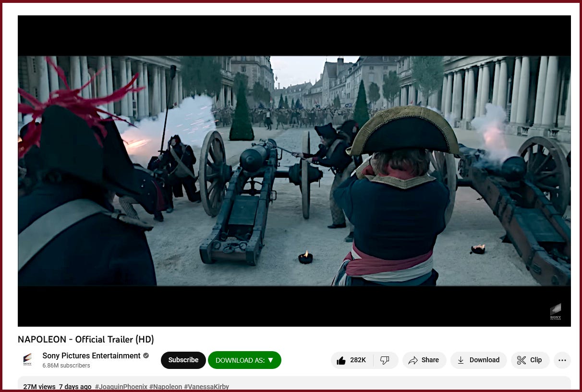Open the #JoaquinPhoenix hashtag
582x392 pixels.
point(121,387)
